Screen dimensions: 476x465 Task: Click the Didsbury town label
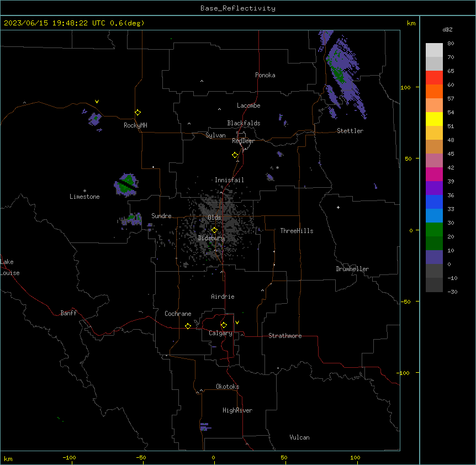211,238
